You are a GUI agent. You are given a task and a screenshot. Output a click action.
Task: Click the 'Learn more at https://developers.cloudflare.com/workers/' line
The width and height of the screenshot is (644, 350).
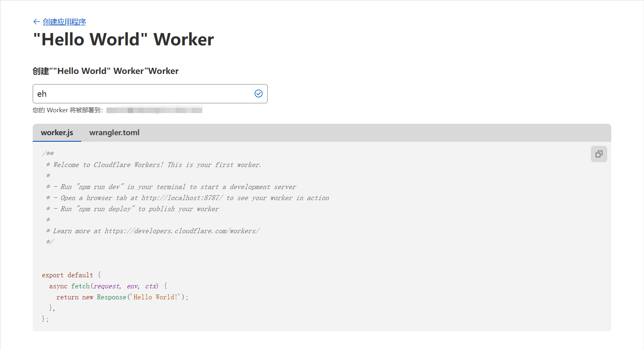pos(153,231)
